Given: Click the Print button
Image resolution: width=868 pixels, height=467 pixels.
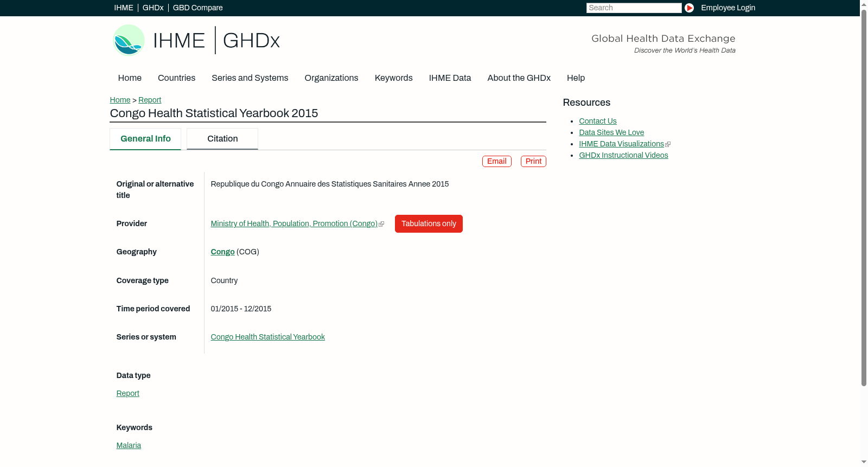Looking at the screenshot, I should 534,162.
